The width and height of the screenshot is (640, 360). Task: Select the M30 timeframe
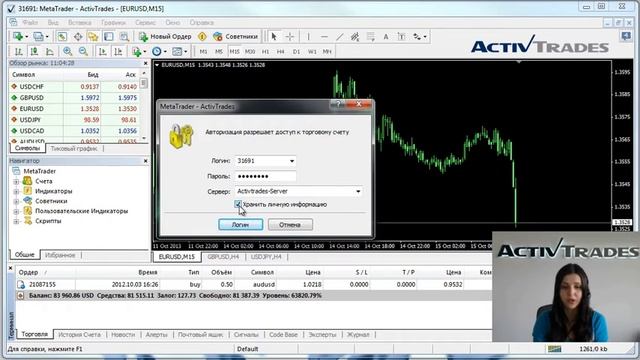pos(250,52)
